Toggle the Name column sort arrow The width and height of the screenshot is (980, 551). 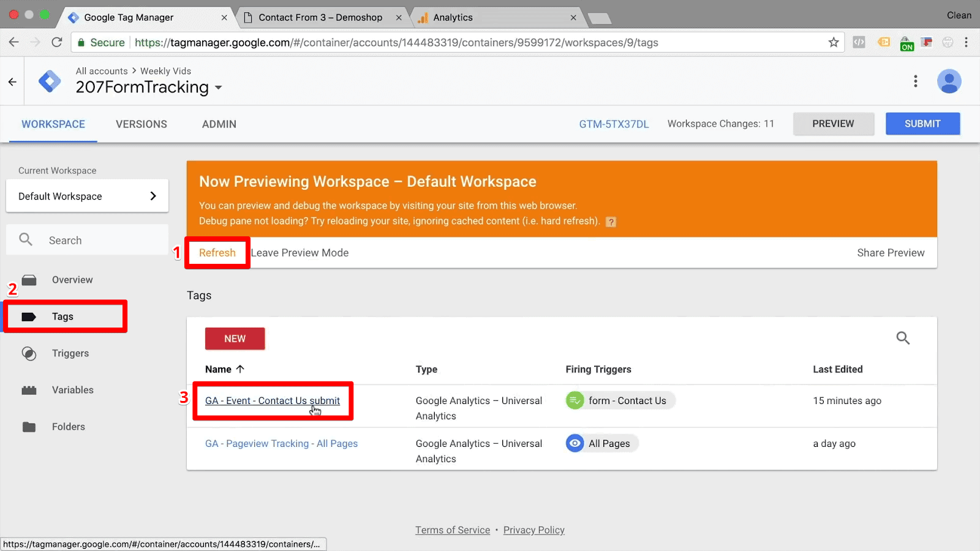pyautogui.click(x=240, y=369)
